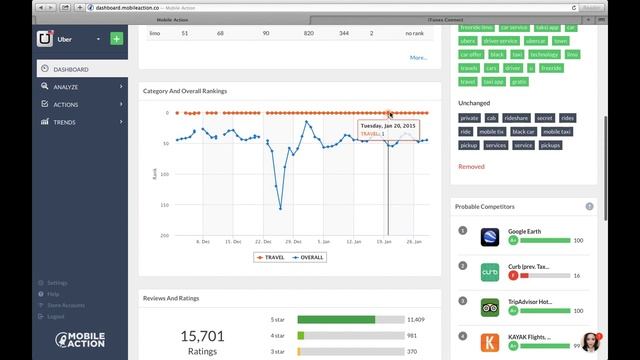Open the Help link
Image resolution: width=640 pixels, height=360 pixels.
pyautogui.click(x=53, y=294)
